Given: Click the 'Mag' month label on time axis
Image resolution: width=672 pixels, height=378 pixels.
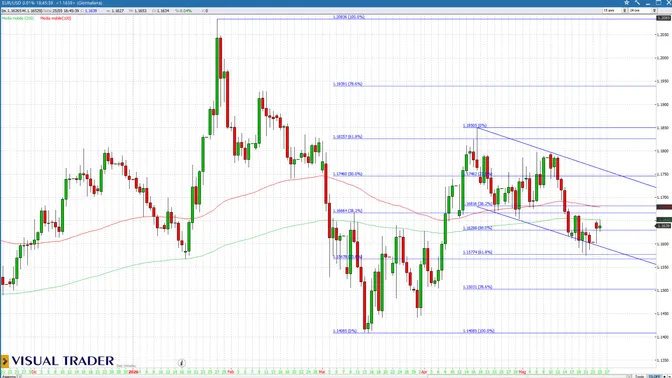Looking at the screenshot, I should (x=522, y=372).
